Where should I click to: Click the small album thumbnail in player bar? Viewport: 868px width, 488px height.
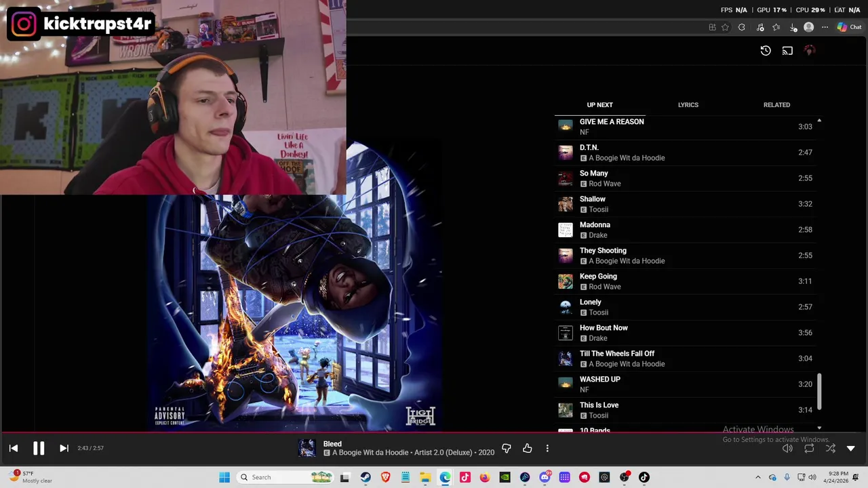307,448
